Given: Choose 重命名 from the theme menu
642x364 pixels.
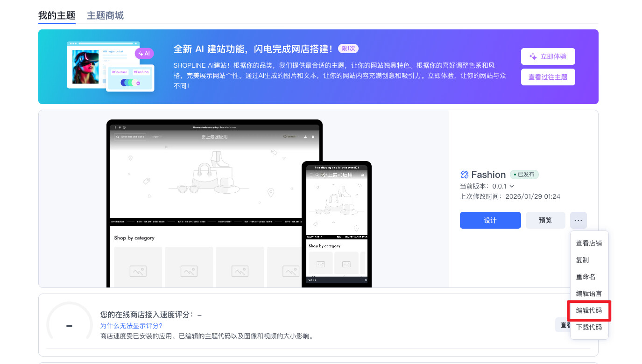Looking at the screenshot, I should pos(586,277).
